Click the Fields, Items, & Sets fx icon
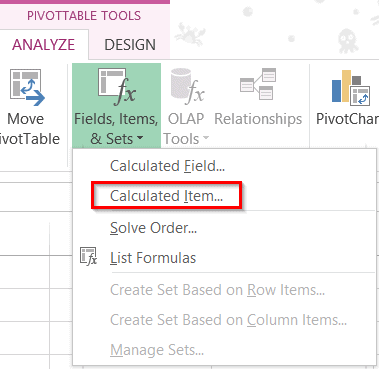This screenshot has height=369, width=379. pyautogui.click(x=117, y=86)
